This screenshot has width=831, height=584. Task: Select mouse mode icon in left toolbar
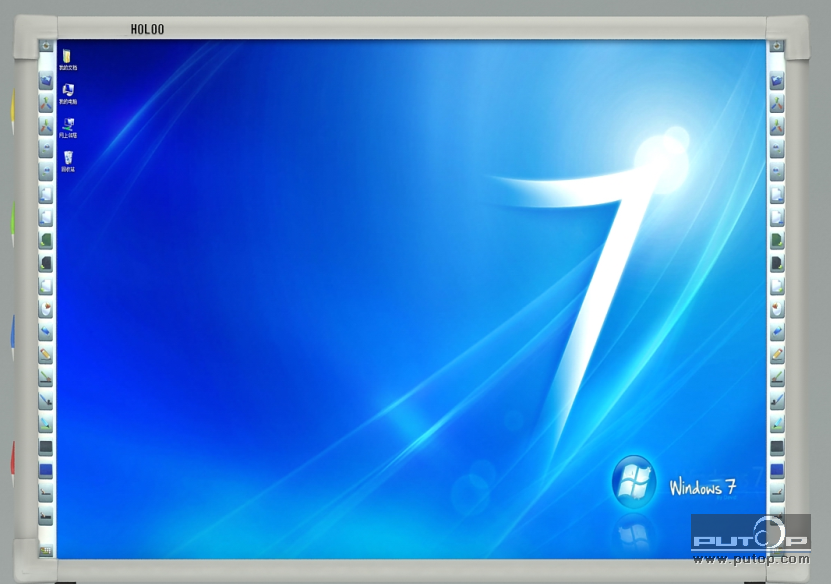[x=46, y=309]
